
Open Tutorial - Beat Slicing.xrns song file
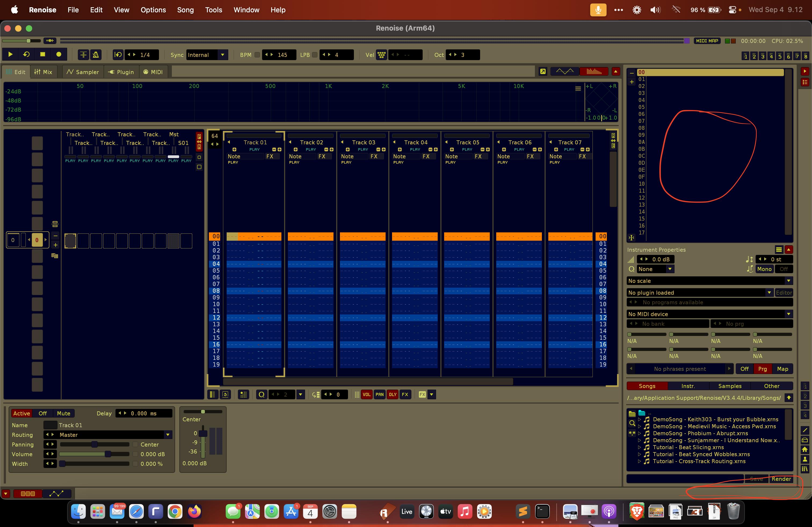coord(688,447)
